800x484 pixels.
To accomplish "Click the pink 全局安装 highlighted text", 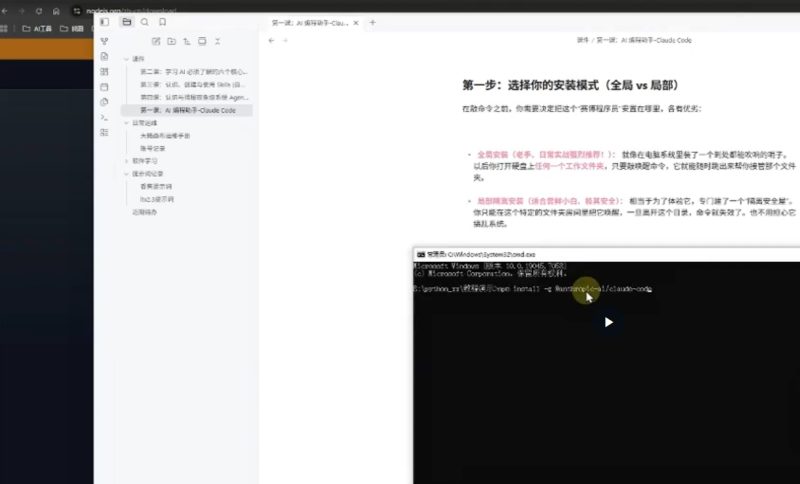I will (545, 155).
